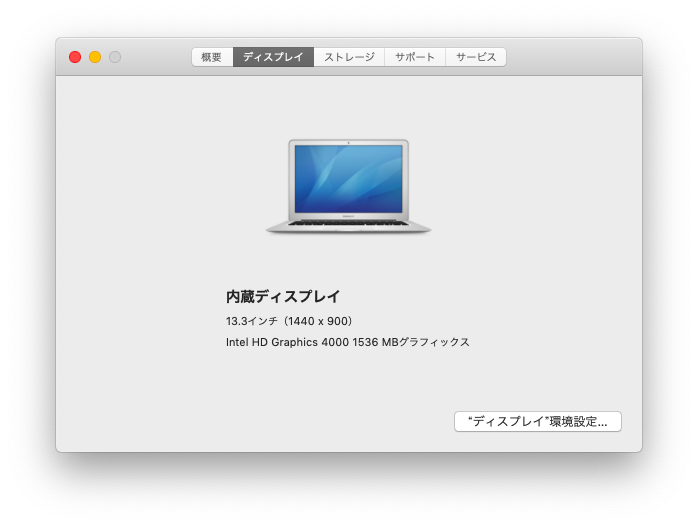Show the サービス tab
This screenshot has width=698, height=526.
pos(476,57)
